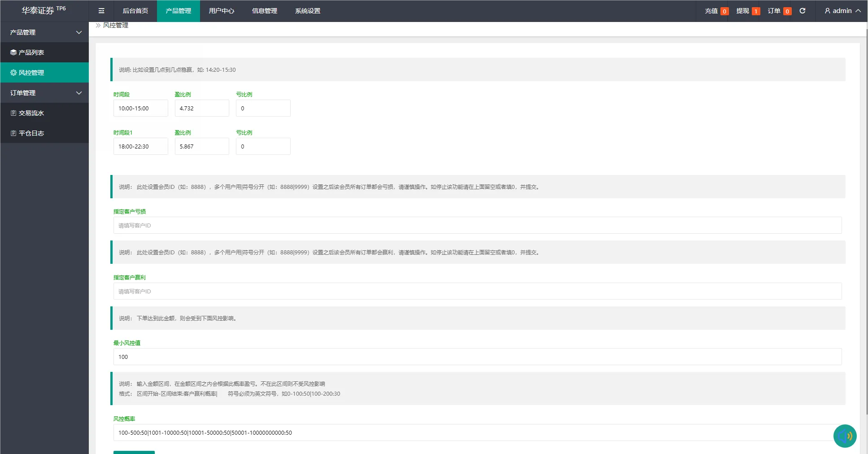This screenshot has width=868, height=454.
Task: Click the 风控管理 breadcrumb text
Action: [116, 26]
